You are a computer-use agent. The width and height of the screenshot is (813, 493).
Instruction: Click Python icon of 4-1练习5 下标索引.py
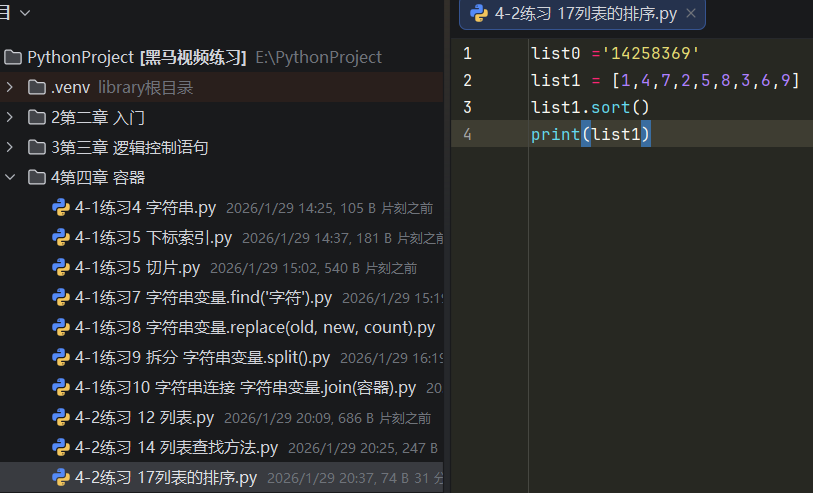click(x=61, y=237)
